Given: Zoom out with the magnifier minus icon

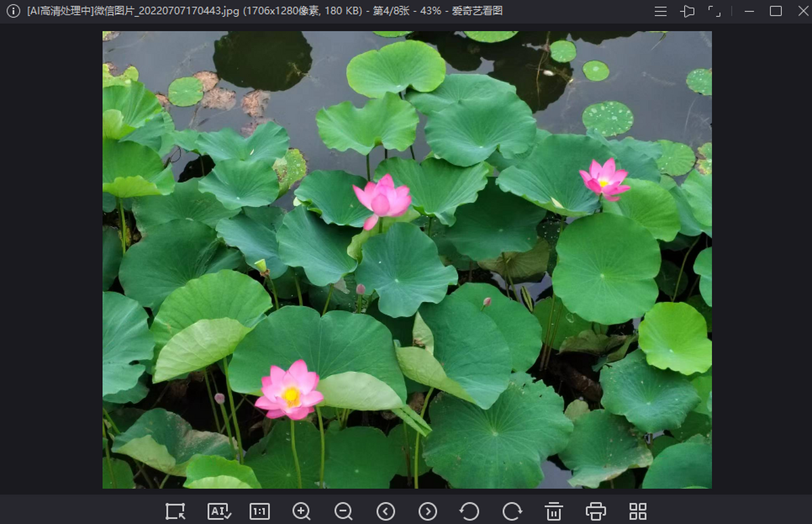Looking at the screenshot, I should [x=343, y=511].
